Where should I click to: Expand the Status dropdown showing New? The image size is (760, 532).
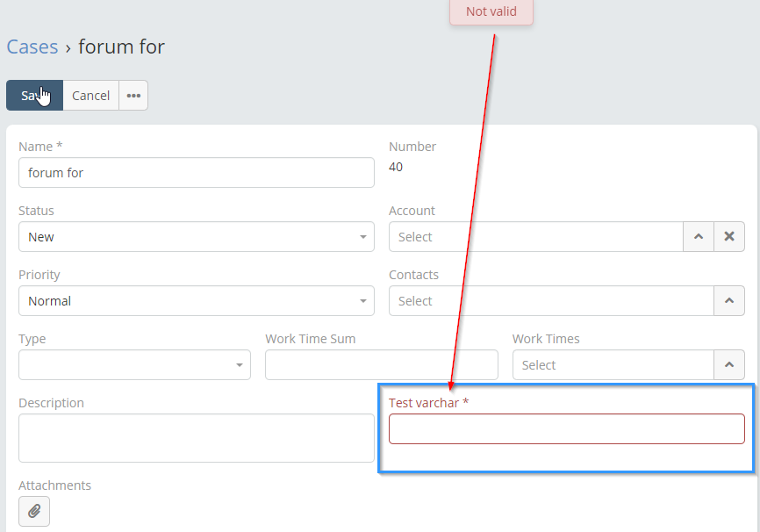pyautogui.click(x=197, y=237)
